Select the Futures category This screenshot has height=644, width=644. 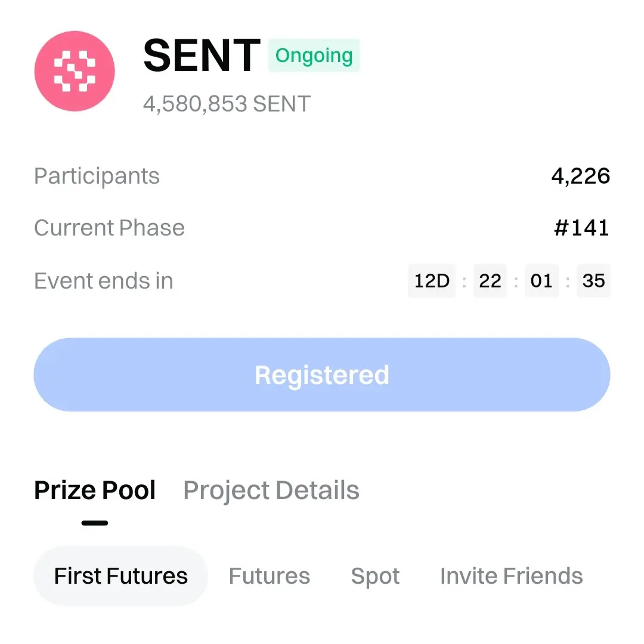(x=270, y=576)
